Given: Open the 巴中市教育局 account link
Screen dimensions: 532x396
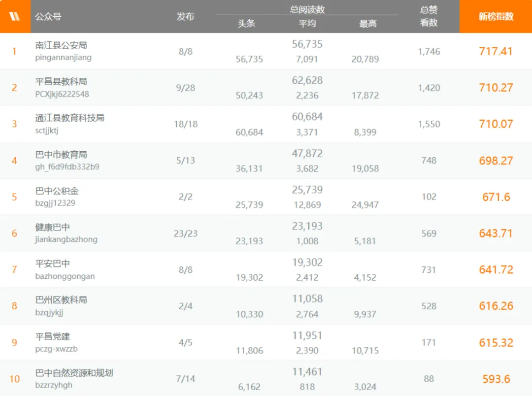Looking at the screenshot, I should pos(61,154).
